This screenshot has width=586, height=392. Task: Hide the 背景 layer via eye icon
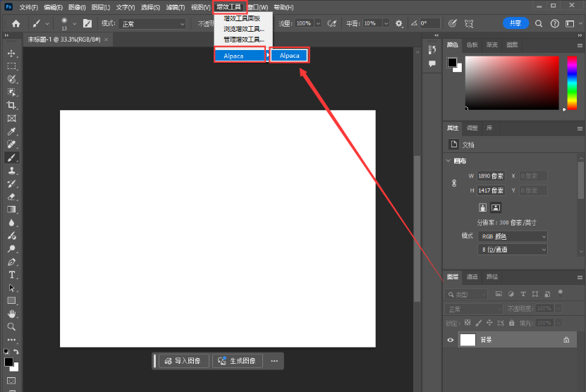(x=451, y=340)
